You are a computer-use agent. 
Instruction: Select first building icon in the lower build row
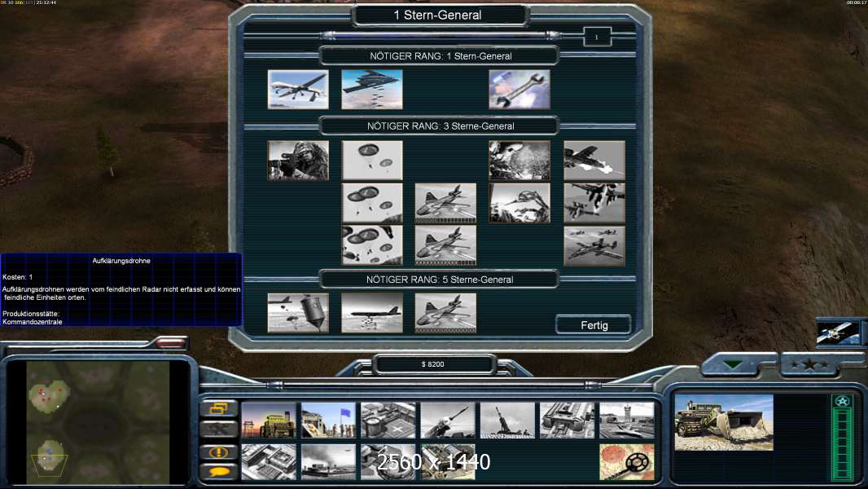pos(269,461)
